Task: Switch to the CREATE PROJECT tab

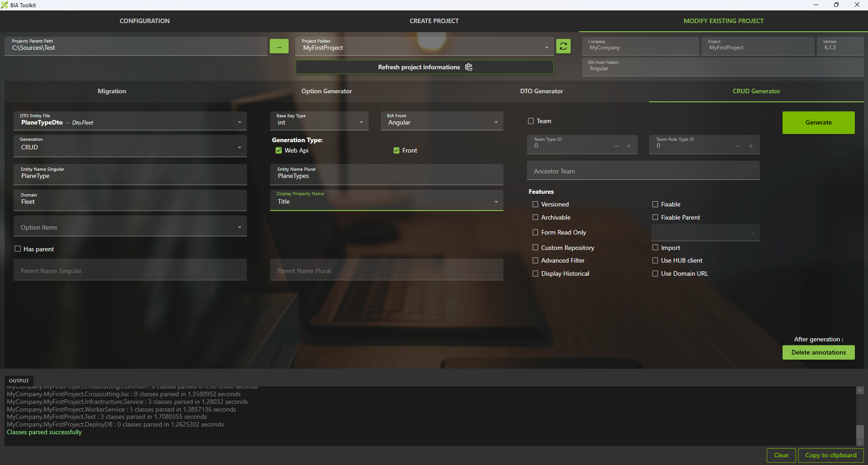Action: click(434, 21)
